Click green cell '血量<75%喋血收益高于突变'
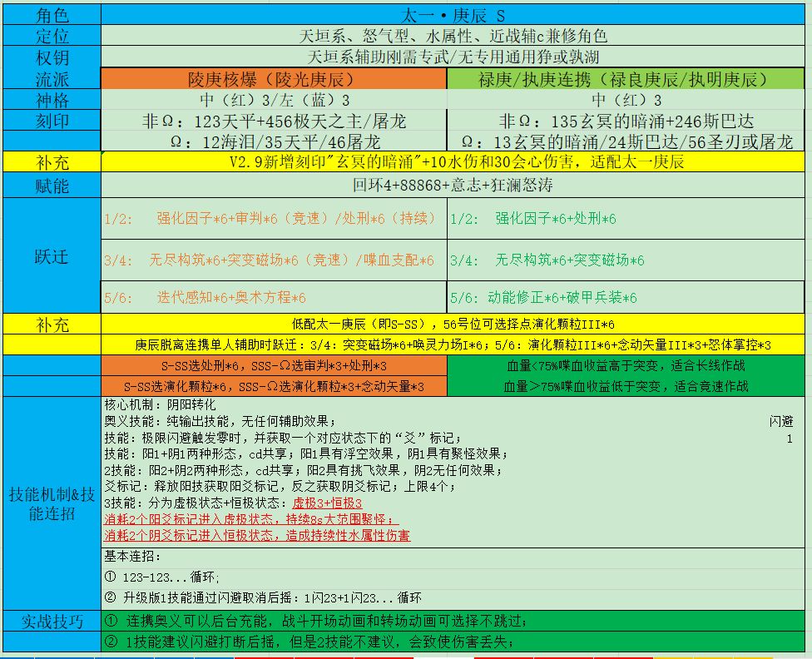Image resolution: width=812 pixels, height=659 pixels. point(626,366)
